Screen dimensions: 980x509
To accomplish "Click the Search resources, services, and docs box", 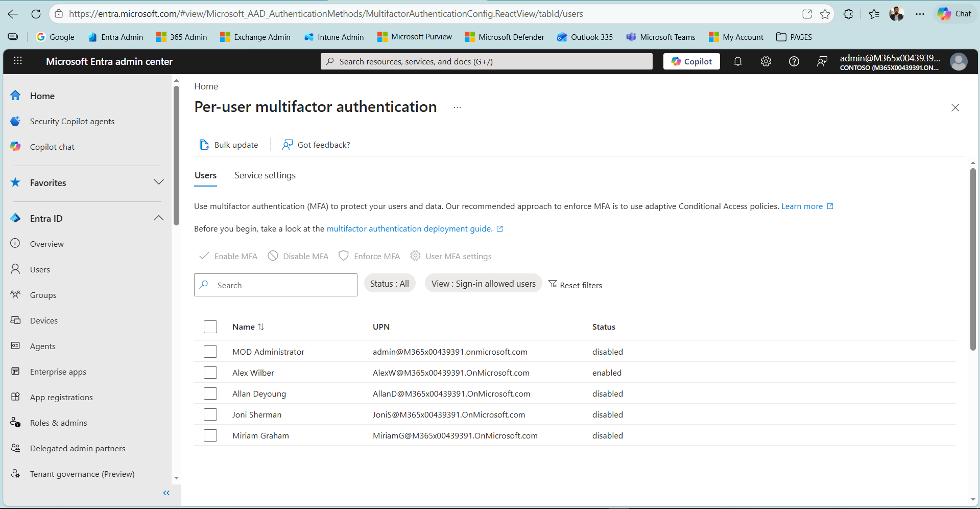I will [x=487, y=61].
